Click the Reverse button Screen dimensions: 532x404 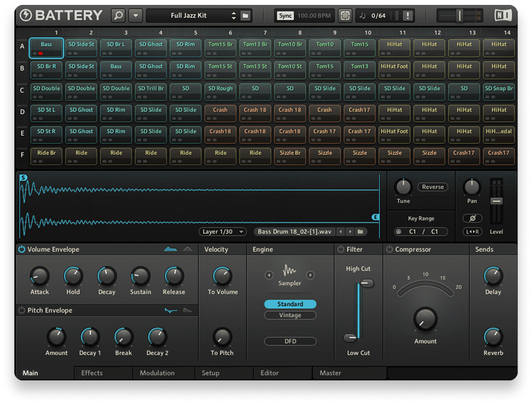point(433,187)
